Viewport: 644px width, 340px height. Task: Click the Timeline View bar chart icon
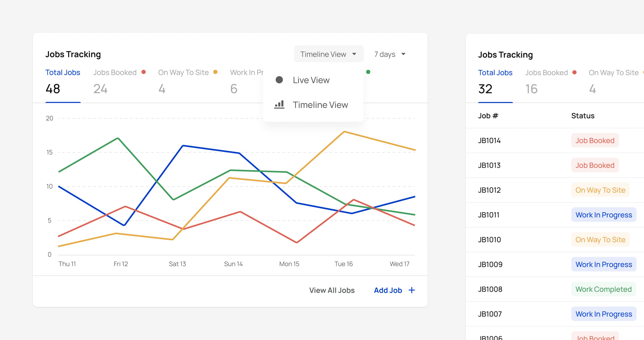point(279,104)
